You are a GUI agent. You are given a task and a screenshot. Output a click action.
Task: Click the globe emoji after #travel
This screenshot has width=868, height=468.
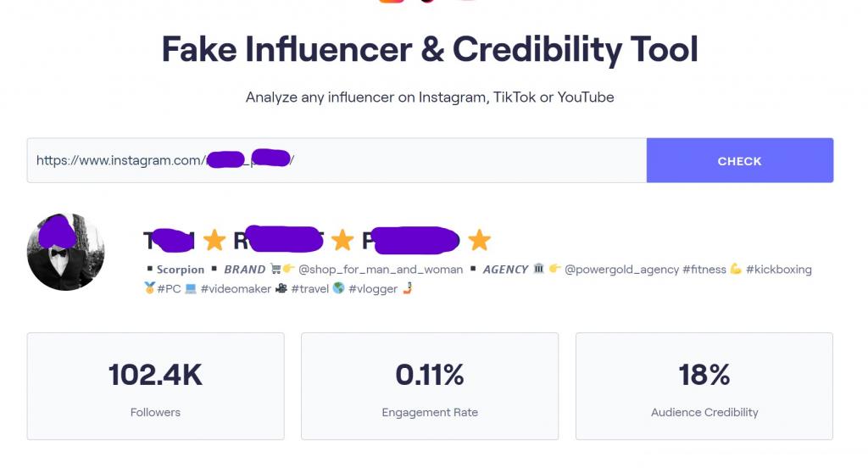339,289
